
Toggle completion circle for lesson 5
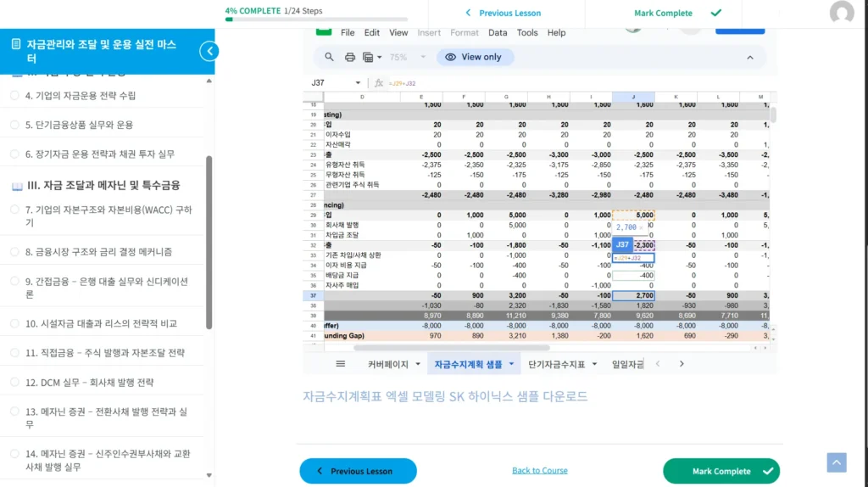click(14, 125)
